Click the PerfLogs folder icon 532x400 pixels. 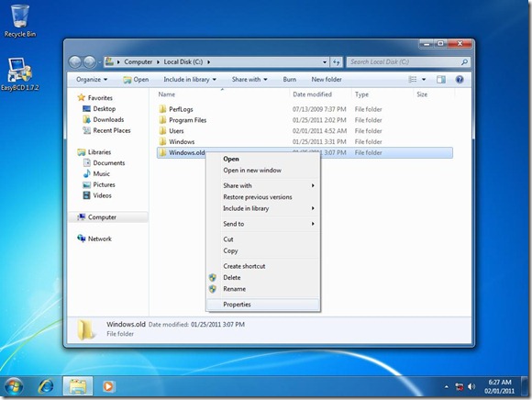tap(163, 109)
